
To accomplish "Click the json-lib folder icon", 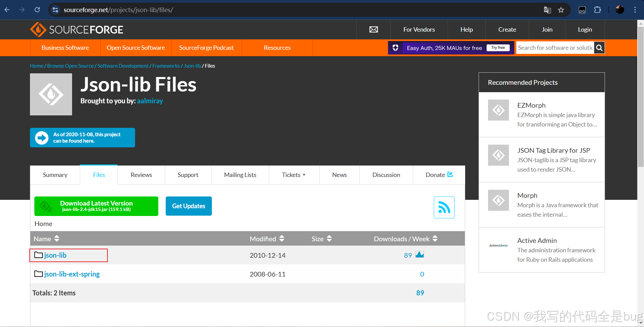I will coord(39,255).
